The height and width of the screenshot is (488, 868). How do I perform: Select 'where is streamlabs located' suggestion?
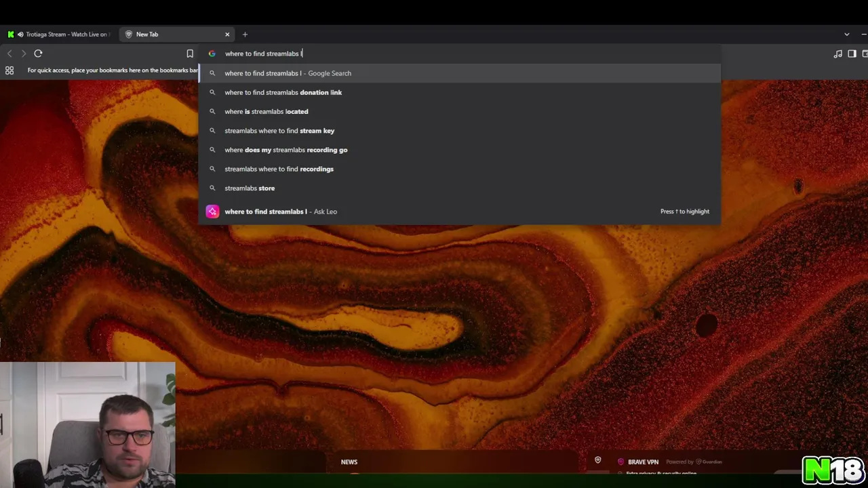pos(460,111)
